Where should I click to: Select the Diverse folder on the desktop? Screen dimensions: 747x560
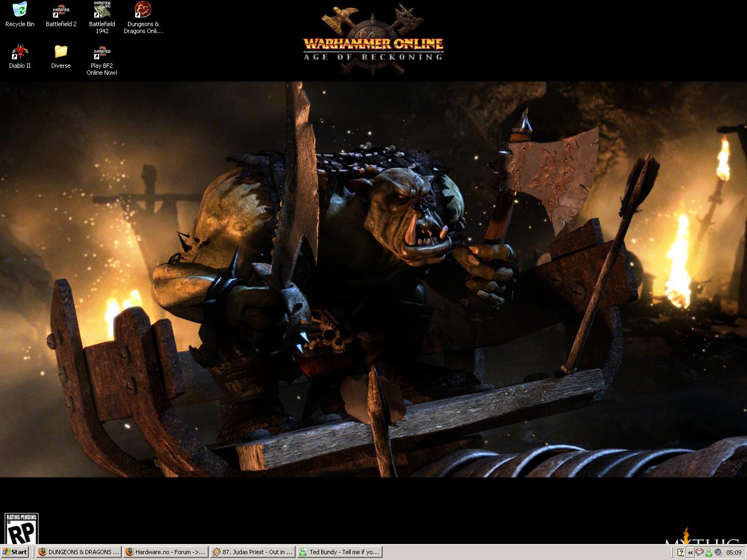61,57
